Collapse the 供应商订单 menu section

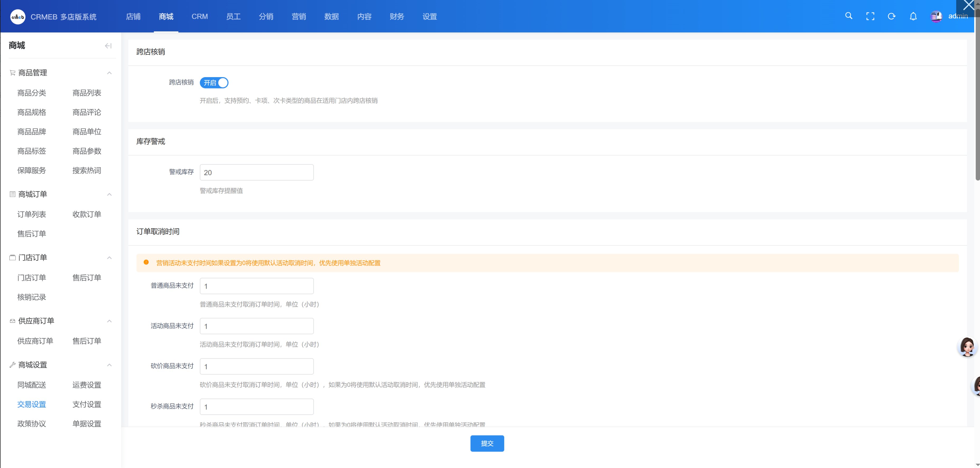109,321
